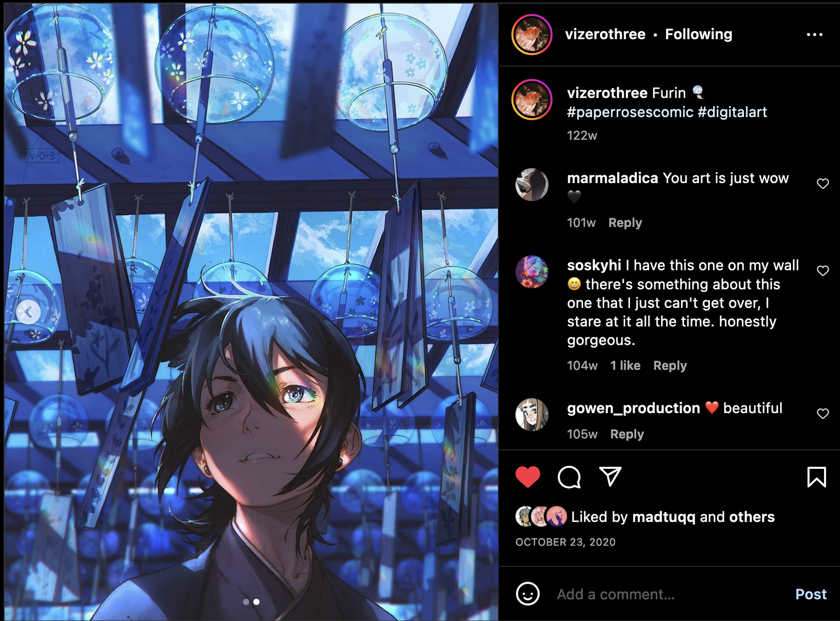Share post via the paper plane icon
Viewport: 840px width, 621px height.
point(610,477)
